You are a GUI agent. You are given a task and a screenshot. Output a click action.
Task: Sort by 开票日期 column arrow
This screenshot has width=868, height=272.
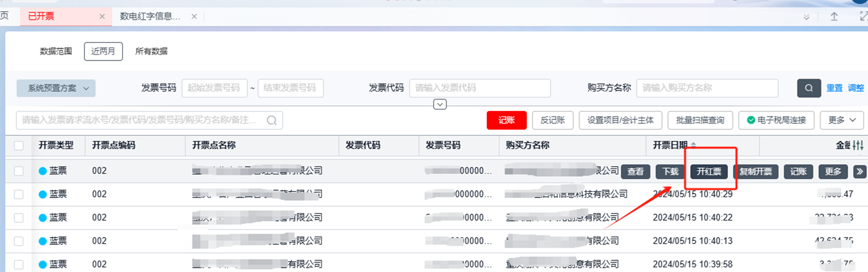(x=694, y=146)
